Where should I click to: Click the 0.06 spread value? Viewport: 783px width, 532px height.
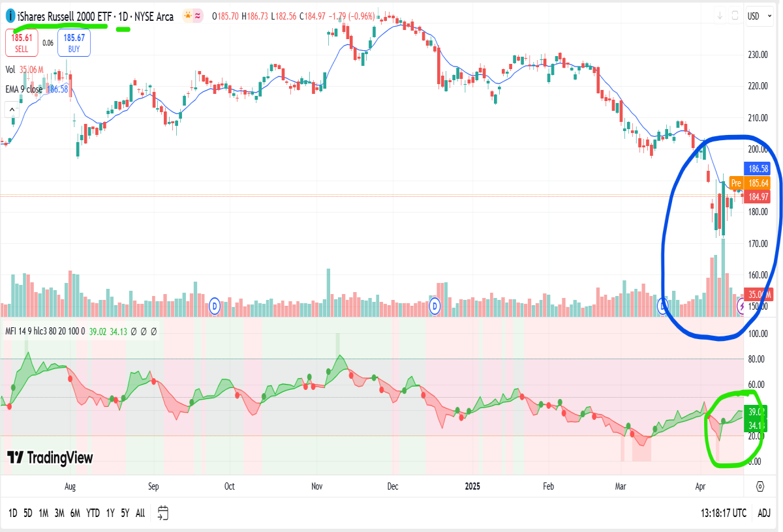tap(48, 43)
